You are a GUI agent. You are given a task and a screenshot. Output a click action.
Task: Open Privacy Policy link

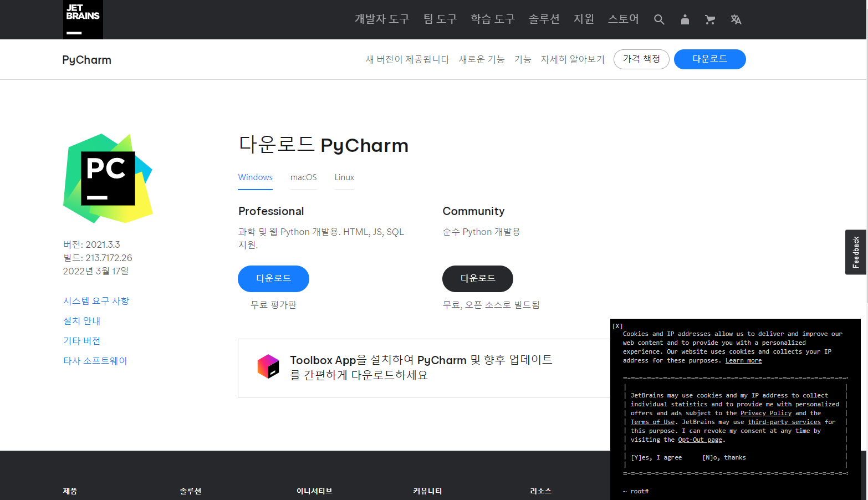tap(766, 414)
